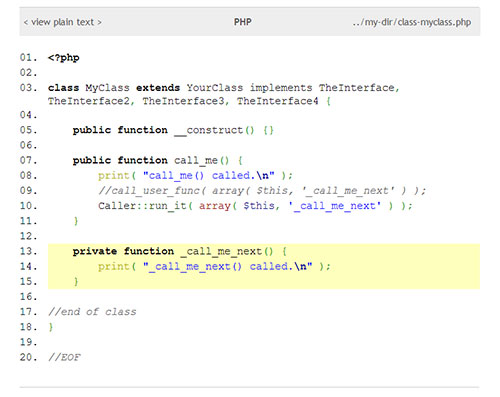The image size is (500, 397).
Task: Click the class closing brace on line 18
Action: [x=51, y=327]
